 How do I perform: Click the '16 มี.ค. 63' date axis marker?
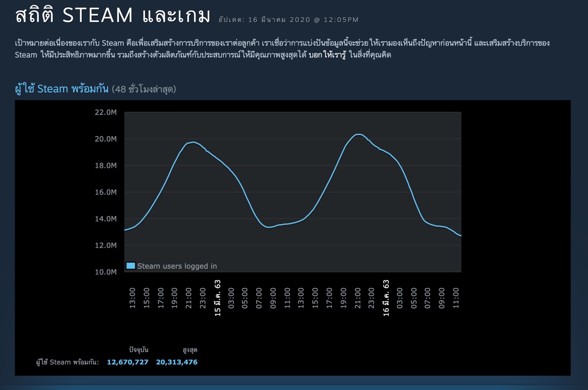pyautogui.click(x=386, y=298)
